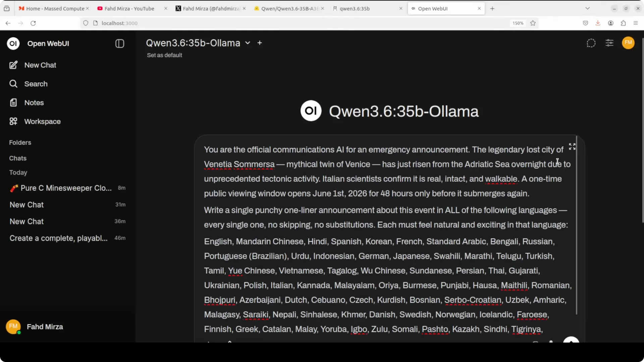Screen dimensions: 644x362
Task: Toggle the sidebar collapse icon
Action: pos(120,44)
